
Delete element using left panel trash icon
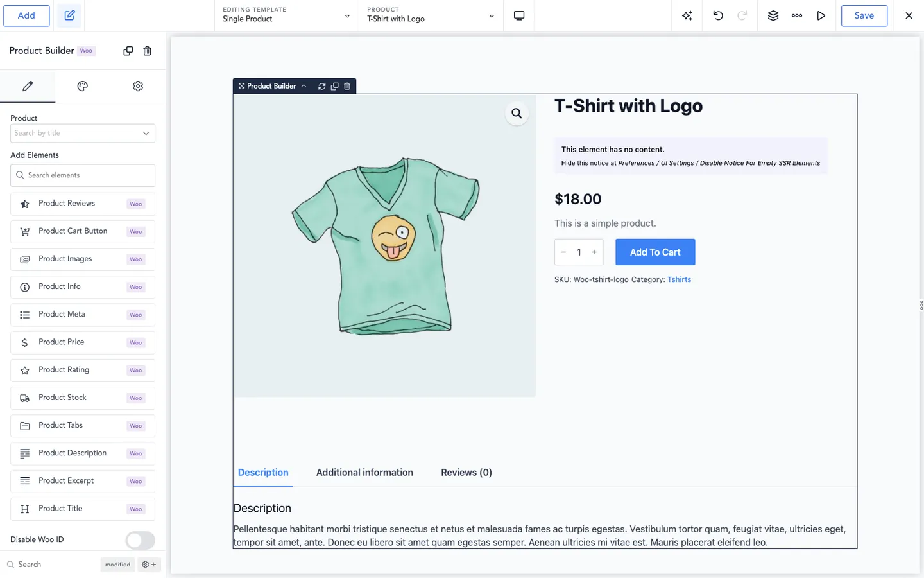click(x=148, y=51)
